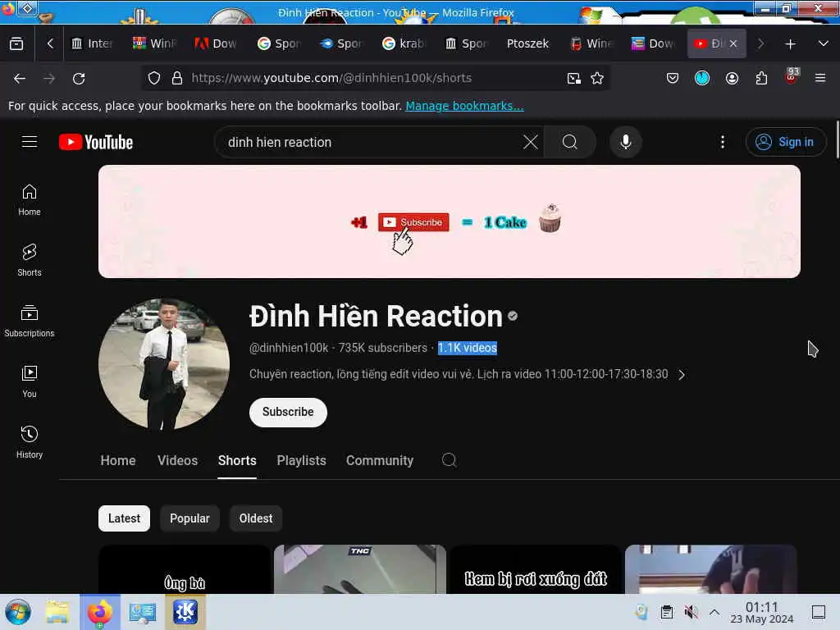Click the 1.1K videos text
This screenshot has height=630, width=840.
click(x=467, y=348)
